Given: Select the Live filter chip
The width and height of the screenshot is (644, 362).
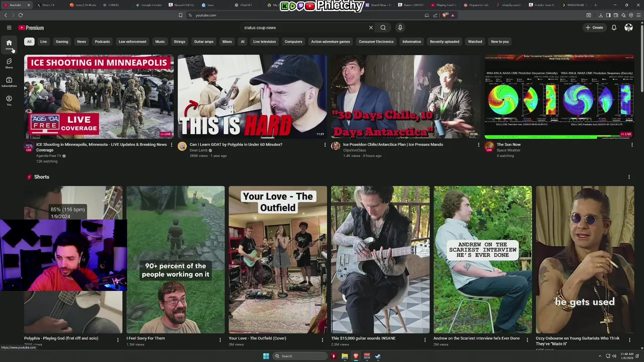Looking at the screenshot, I should [x=43, y=42].
